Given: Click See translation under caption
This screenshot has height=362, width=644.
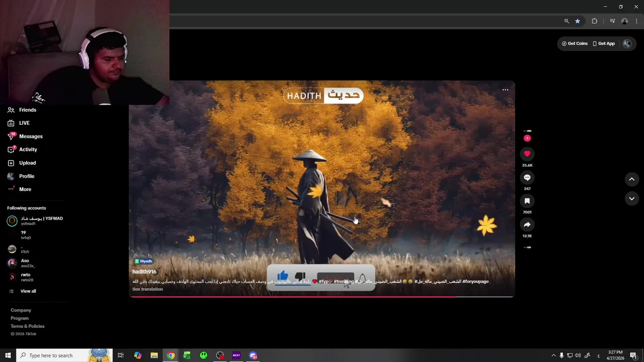Looking at the screenshot, I should (147, 289).
